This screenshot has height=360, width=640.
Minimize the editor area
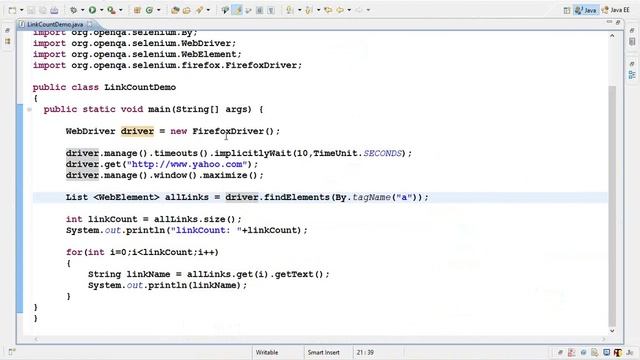[609, 22]
